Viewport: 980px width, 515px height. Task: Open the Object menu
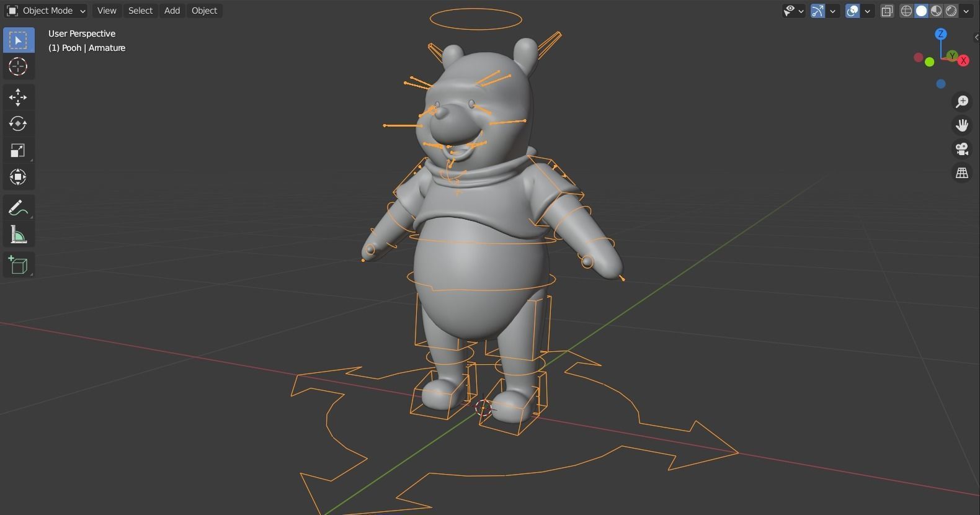(x=204, y=11)
